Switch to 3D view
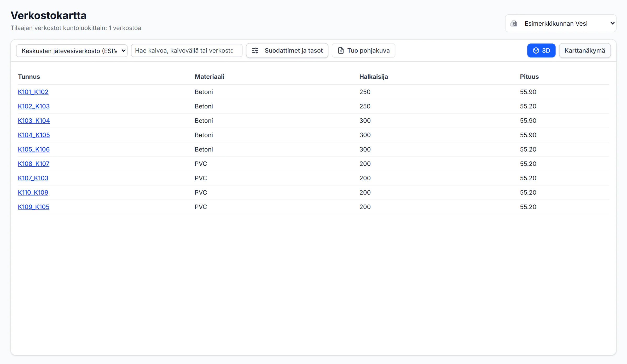 [x=541, y=50]
